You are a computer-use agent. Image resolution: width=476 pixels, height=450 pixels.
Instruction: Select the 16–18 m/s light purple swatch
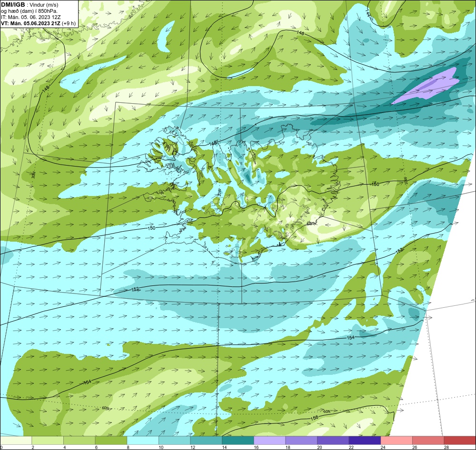point(269,440)
